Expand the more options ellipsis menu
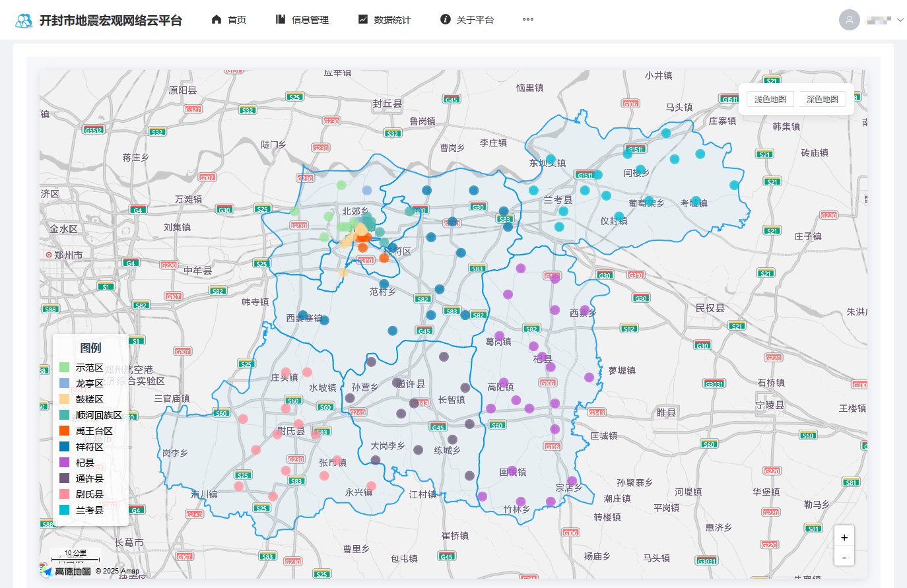The image size is (907, 588). point(528,20)
